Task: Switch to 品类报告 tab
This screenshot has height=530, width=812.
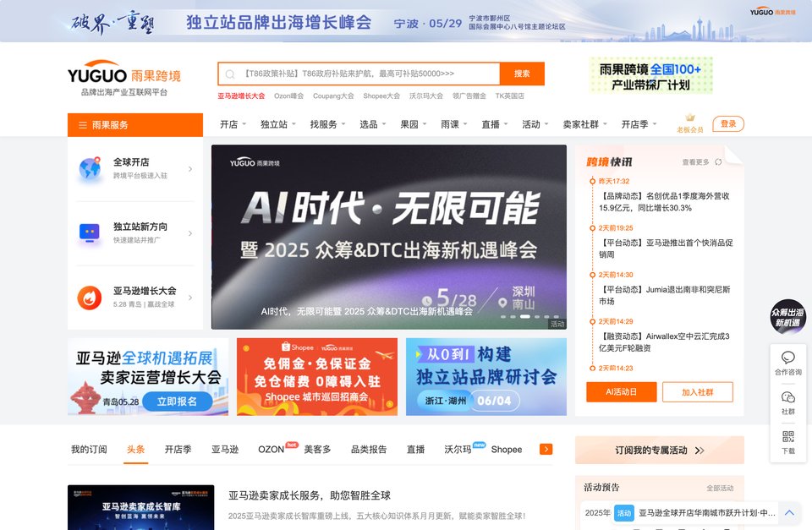Action: point(369,449)
